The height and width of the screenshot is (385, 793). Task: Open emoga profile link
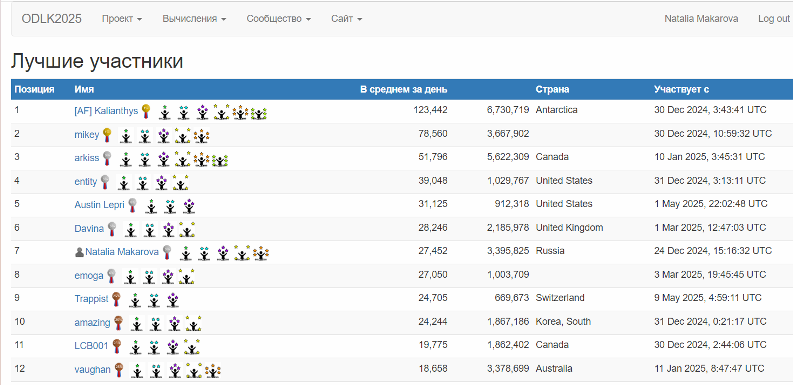click(x=89, y=276)
